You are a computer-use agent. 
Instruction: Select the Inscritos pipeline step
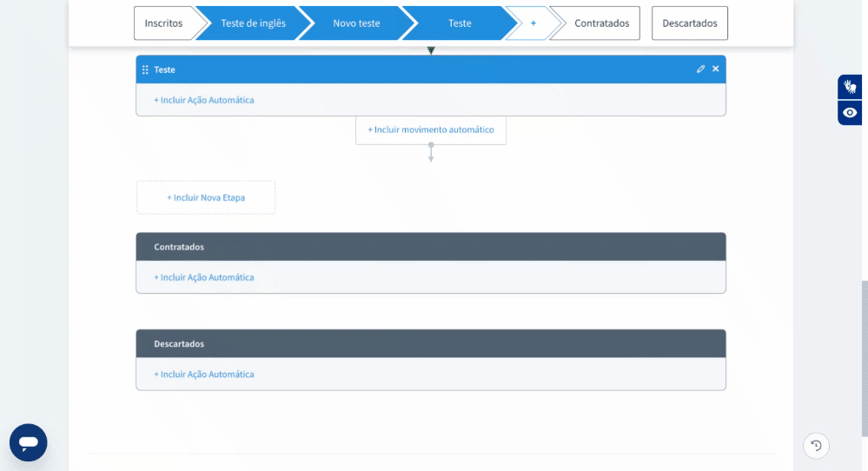tap(164, 23)
